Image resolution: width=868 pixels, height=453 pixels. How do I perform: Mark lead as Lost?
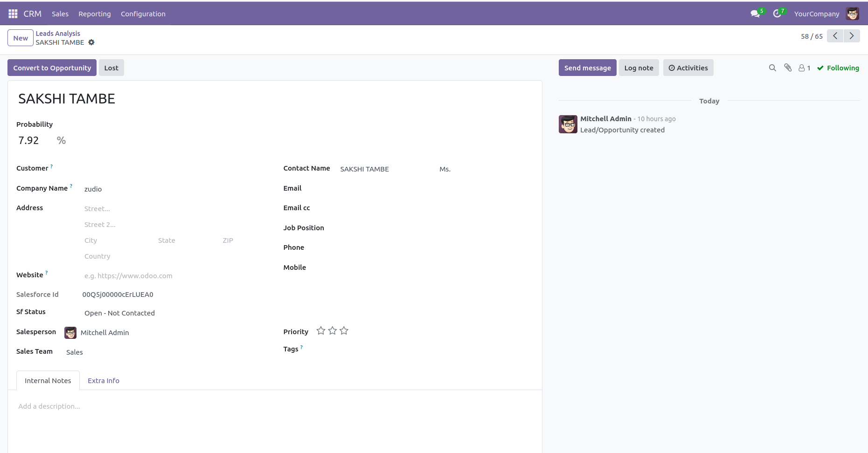(x=111, y=68)
